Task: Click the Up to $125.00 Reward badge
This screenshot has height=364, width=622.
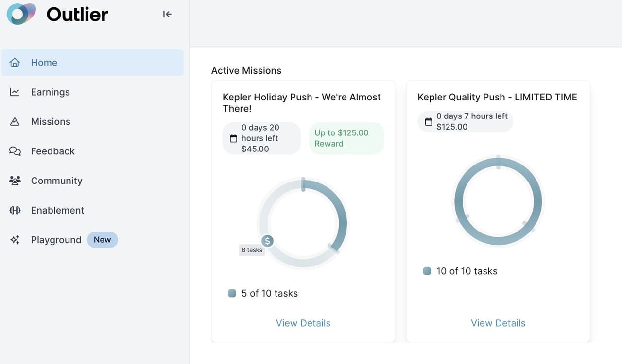Action: click(346, 138)
